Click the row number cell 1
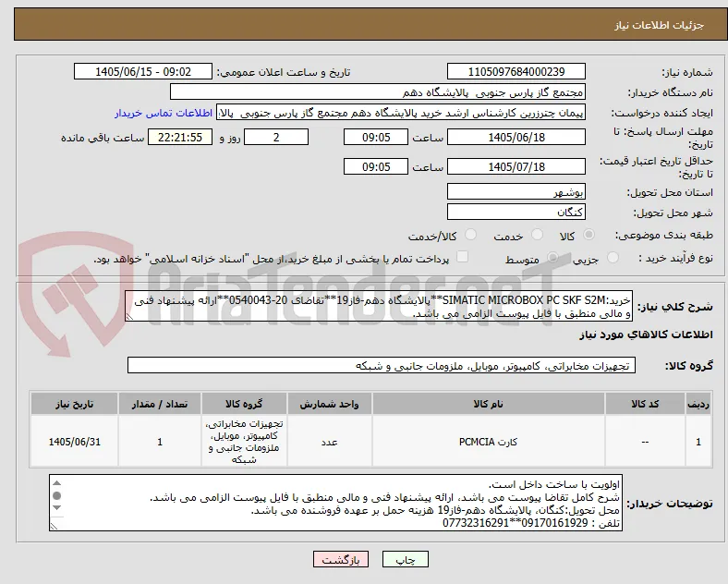Viewport: 728px width, 584px height. tap(698, 442)
